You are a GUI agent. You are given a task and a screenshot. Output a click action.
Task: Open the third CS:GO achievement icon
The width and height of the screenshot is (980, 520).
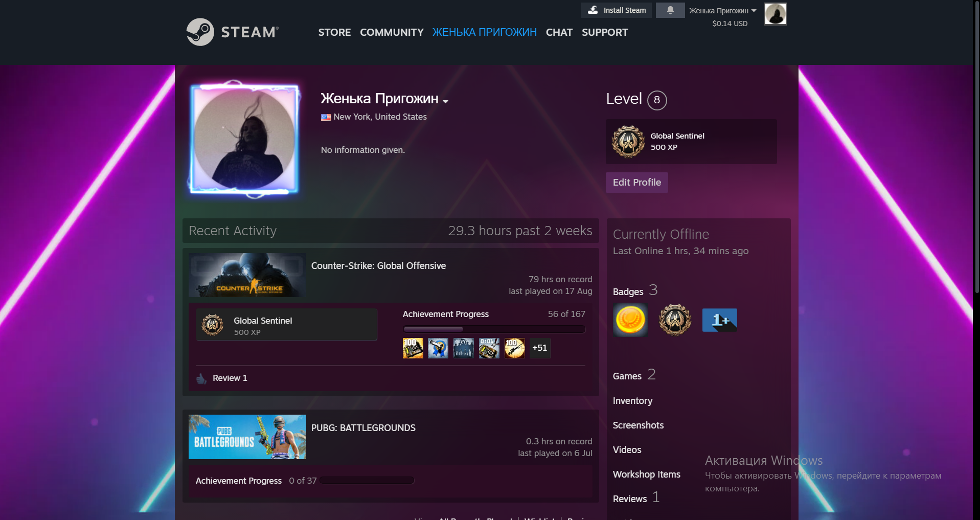[464, 348]
